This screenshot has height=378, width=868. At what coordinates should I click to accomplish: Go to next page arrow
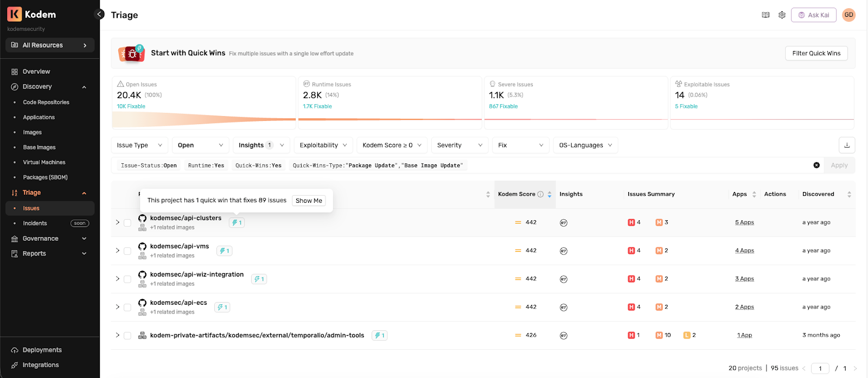click(x=855, y=368)
